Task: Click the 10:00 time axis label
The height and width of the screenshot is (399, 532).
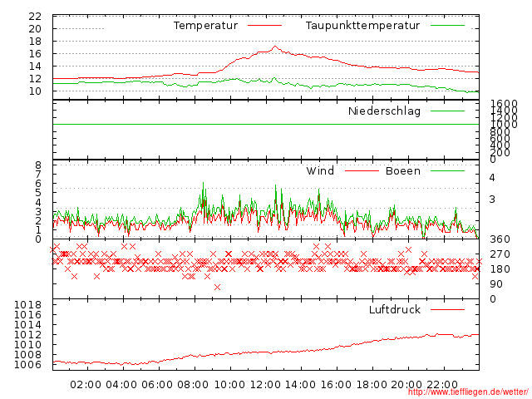Action: (x=229, y=385)
